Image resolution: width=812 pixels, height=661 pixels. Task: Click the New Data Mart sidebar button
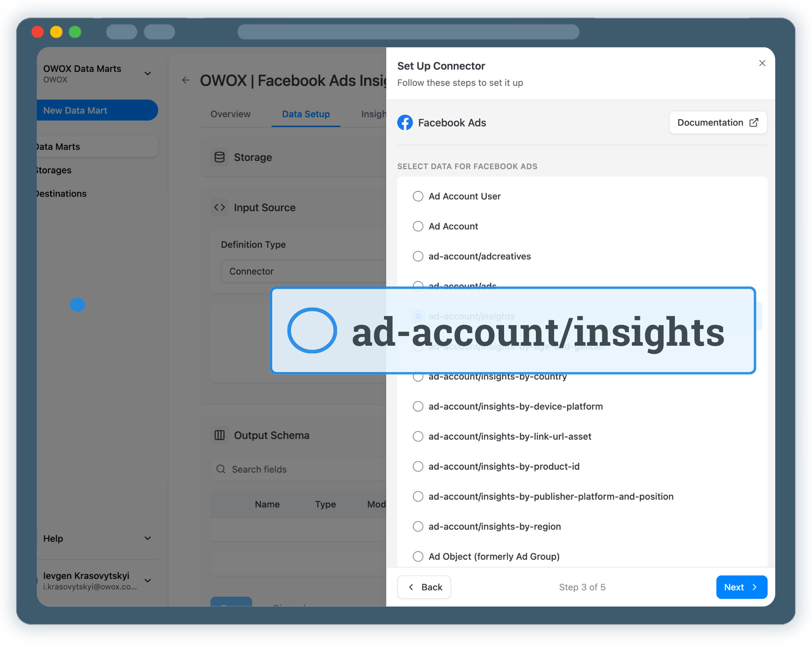click(x=97, y=110)
